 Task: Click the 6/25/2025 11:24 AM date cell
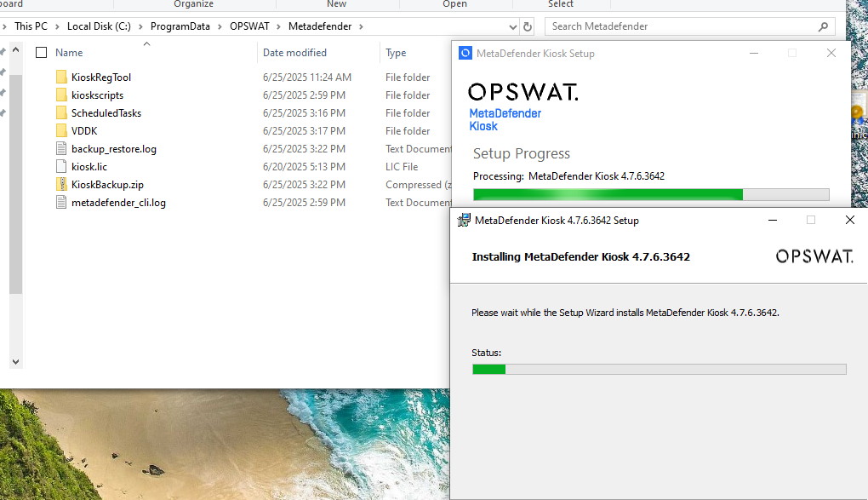tap(307, 77)
